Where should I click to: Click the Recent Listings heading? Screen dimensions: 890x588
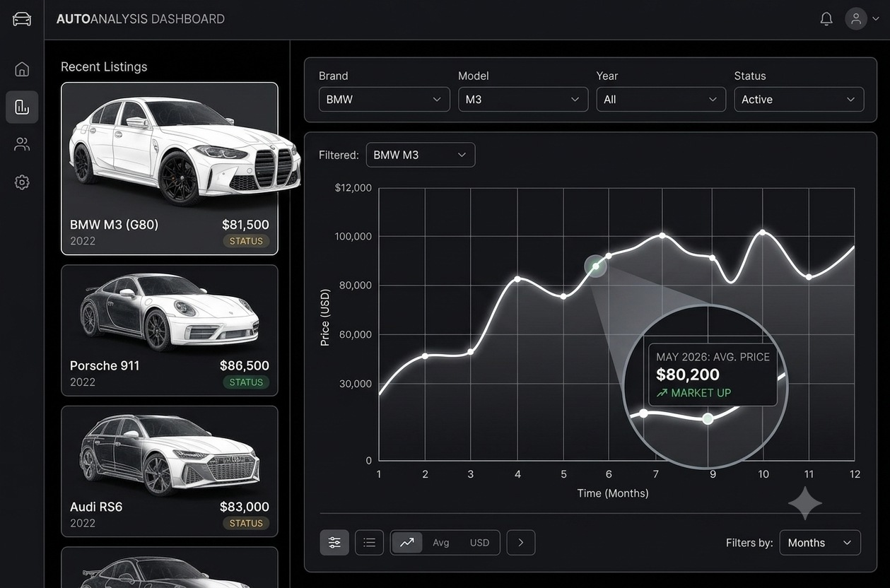coord(104,66)
